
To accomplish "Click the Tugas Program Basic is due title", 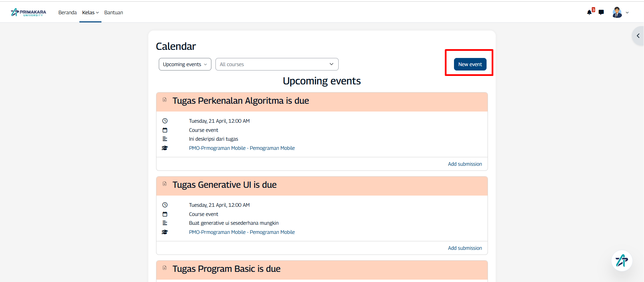I will point(226,269).
